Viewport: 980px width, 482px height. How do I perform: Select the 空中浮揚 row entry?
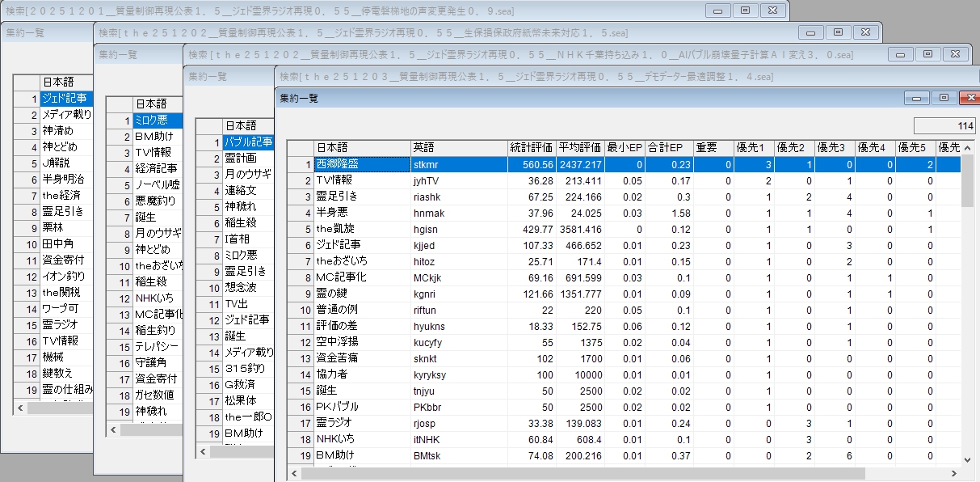[361, 342]
